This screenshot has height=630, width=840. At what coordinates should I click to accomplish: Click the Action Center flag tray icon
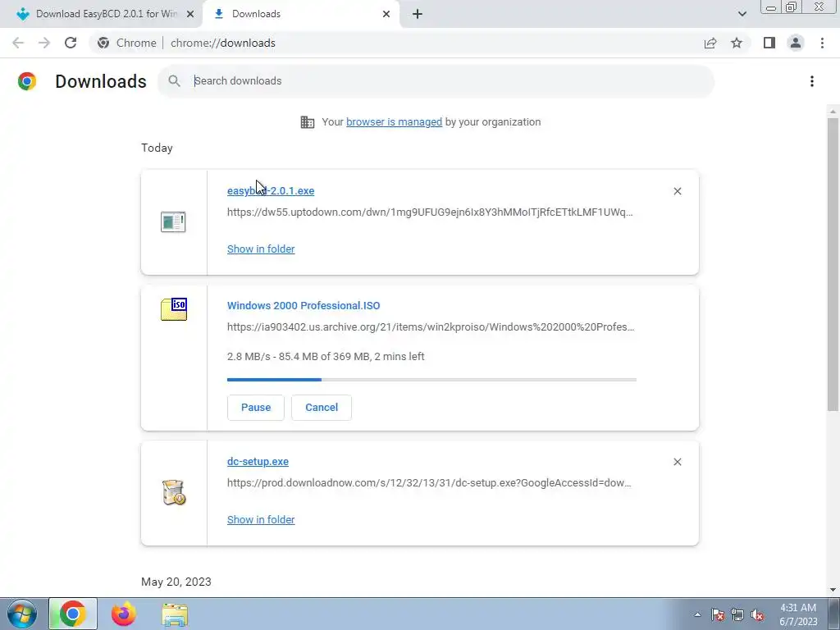coord(718,614)
